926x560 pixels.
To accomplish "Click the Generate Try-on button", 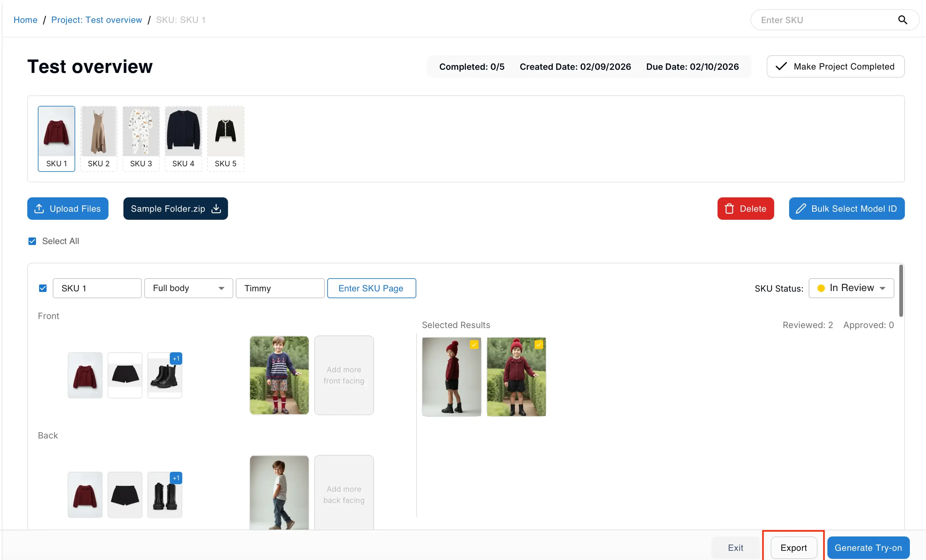I will [x=868, y=548].
